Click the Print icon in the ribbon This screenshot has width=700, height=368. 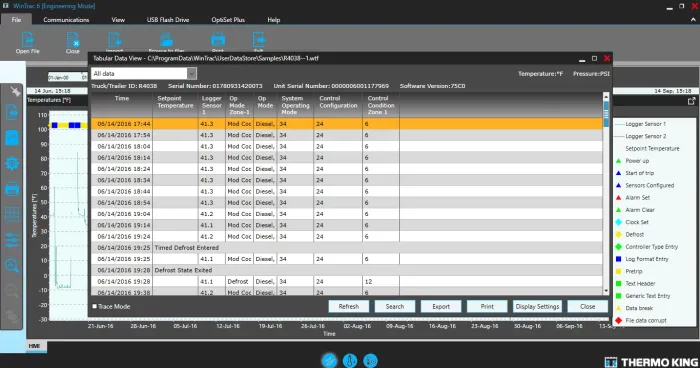click(x=218, y=40)
